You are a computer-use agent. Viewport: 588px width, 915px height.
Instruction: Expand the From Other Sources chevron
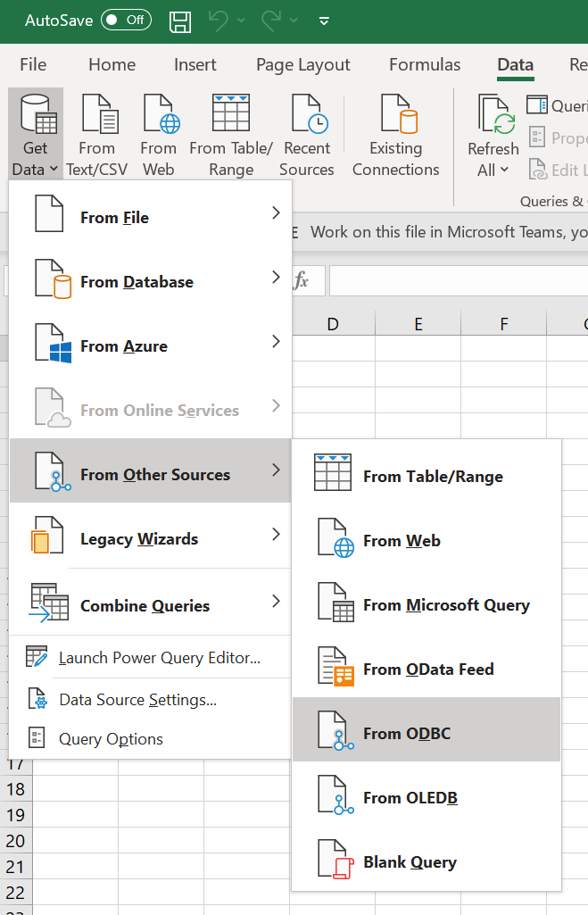coord(276,470)
